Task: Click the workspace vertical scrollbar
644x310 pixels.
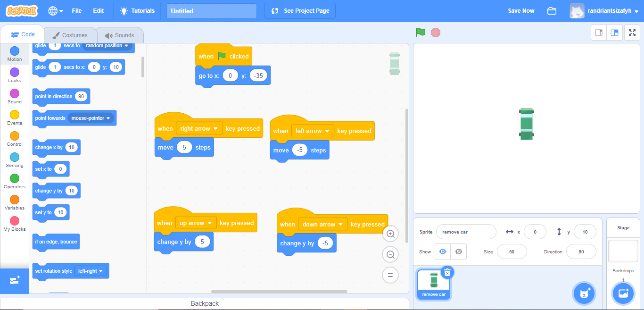Action: 407,176
